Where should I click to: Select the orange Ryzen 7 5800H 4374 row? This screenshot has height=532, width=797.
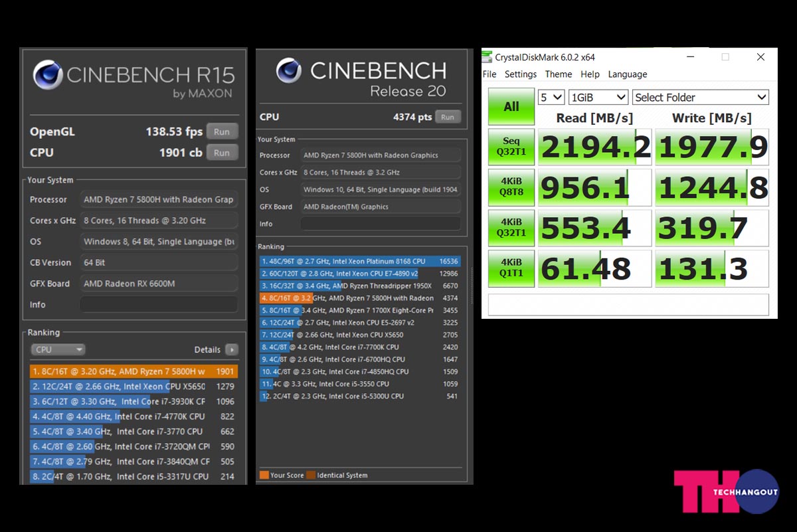pyautogui.click(x=360, y=298)
